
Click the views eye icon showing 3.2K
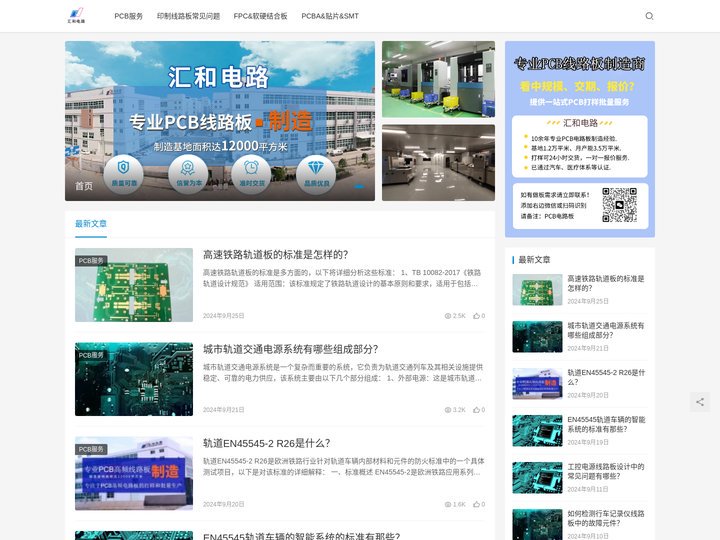pyautogui.click(x=448, y=410)
